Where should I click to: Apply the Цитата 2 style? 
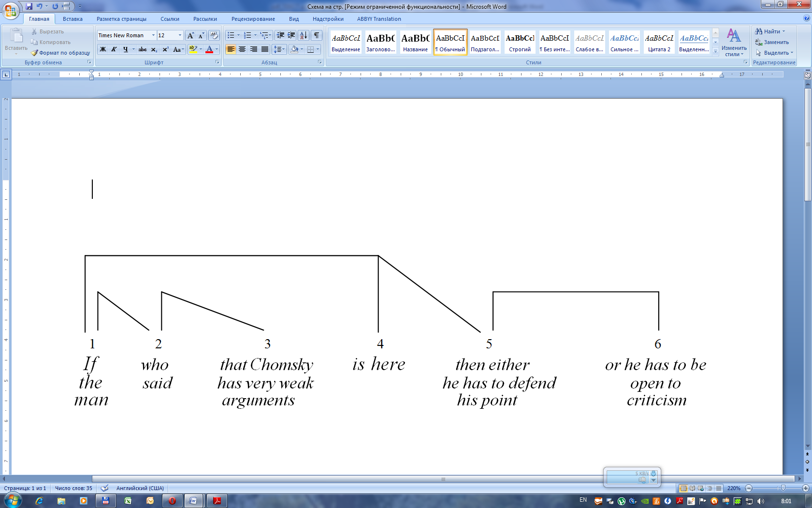pos(659,42)
